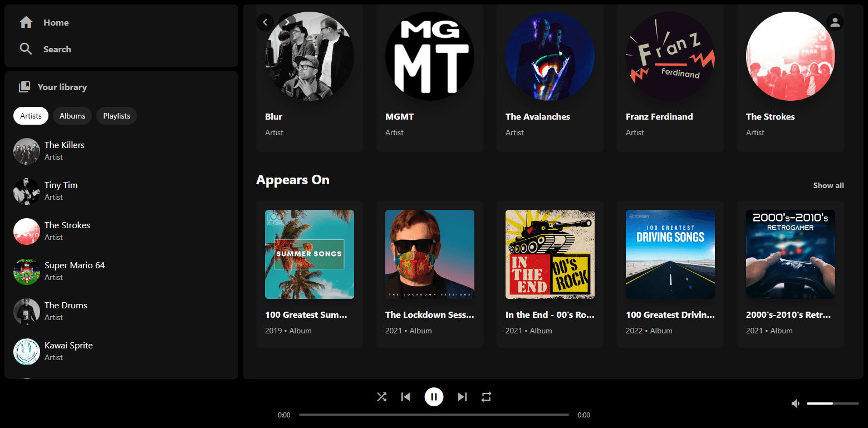Click the song progress bar
The height and width of the screenshot is (428, 868).
pos(434,415)
